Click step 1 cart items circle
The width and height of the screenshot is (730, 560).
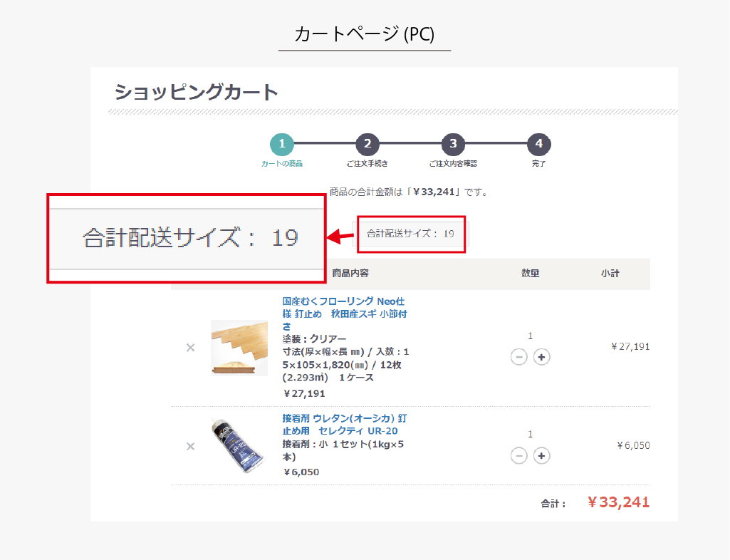(282, 144)
